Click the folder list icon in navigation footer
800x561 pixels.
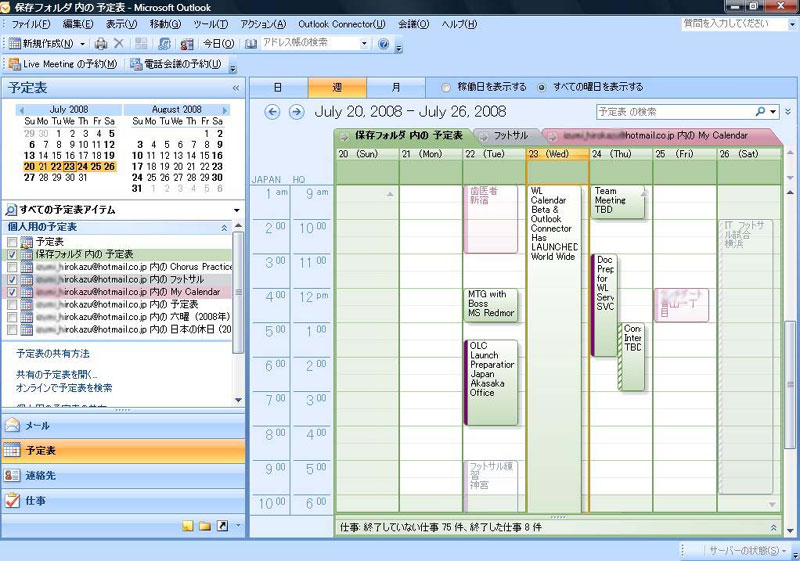205,526
